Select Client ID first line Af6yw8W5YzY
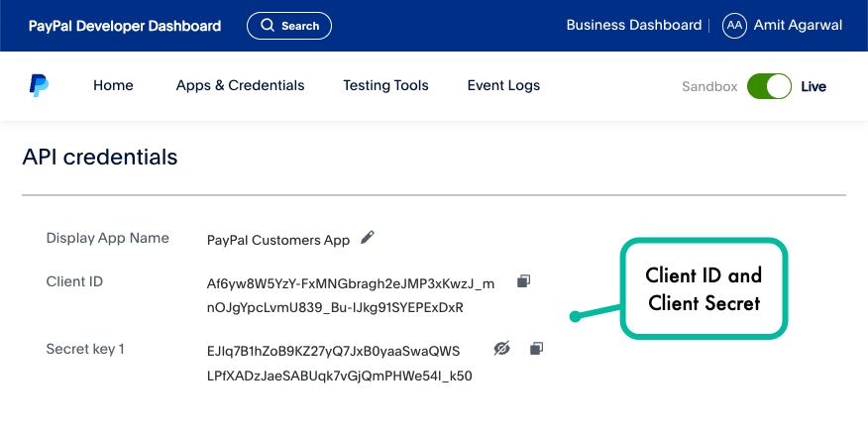Viewport: 868px width, 433px height. tap(351, 284)
